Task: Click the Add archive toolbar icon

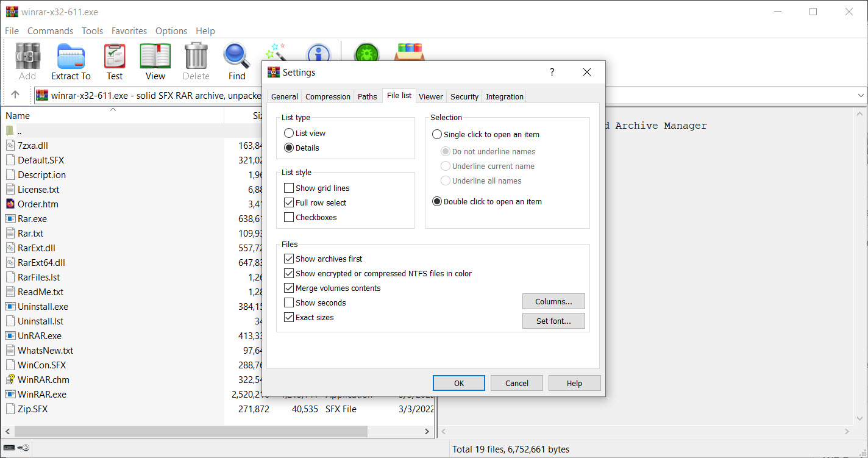Action: pos(27,56)
